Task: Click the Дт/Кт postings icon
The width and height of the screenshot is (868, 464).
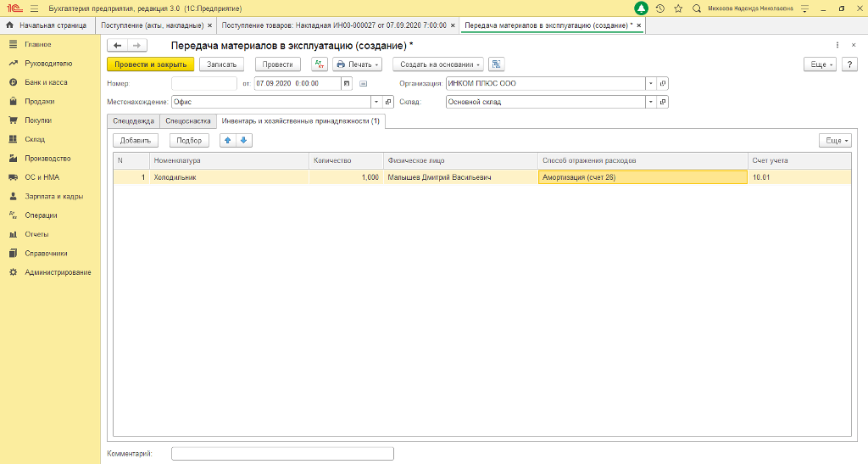Action: coord(319,64)
